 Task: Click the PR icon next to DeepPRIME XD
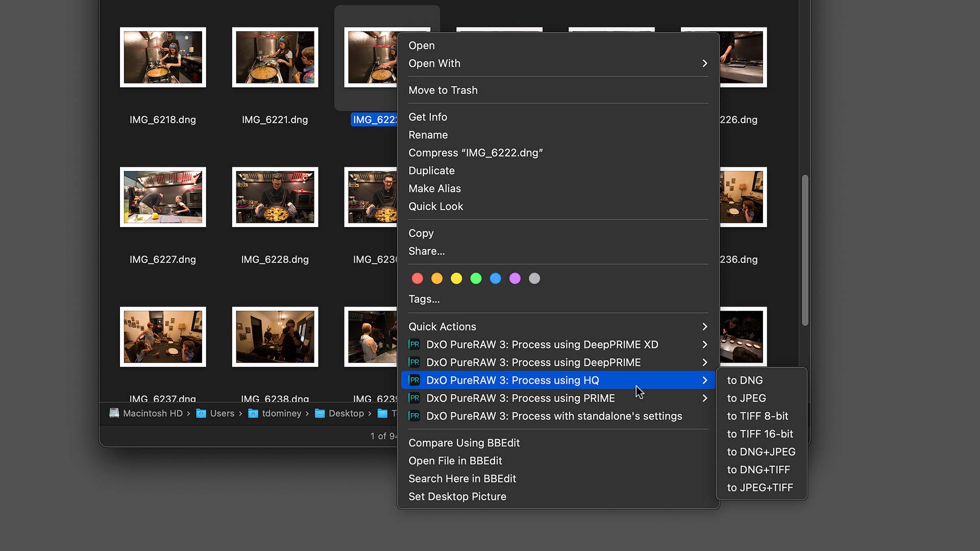point(414,344)
